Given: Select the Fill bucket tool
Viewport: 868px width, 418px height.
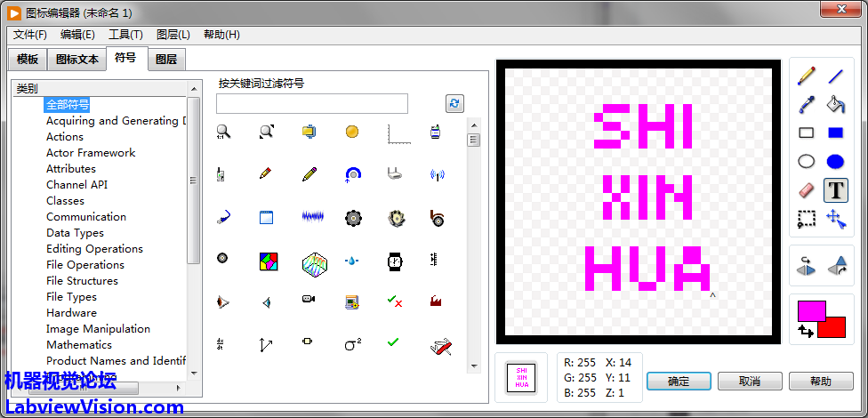Looking at the screenshot, I should pos(836,105).
